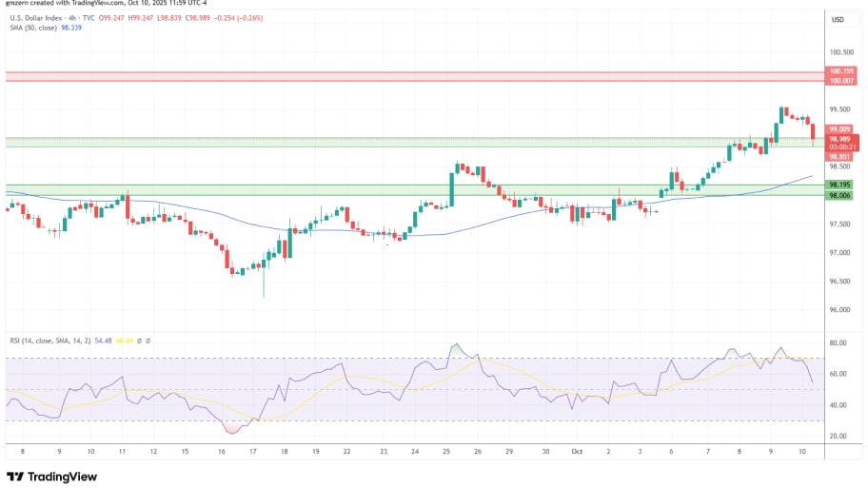Open the SMA (50, close) indicator legend
The width and height of the screenshot is (868, 488).
click(31, 29)
